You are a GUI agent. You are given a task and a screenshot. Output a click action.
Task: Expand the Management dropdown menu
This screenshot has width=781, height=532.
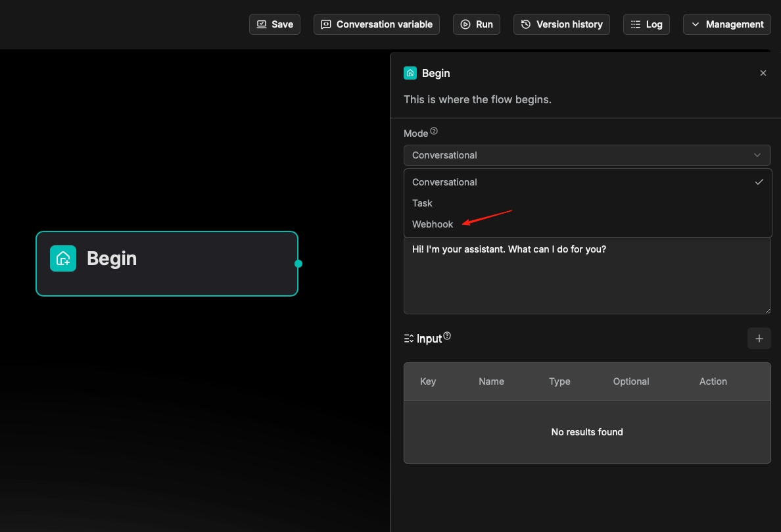(x=726, y=24)
